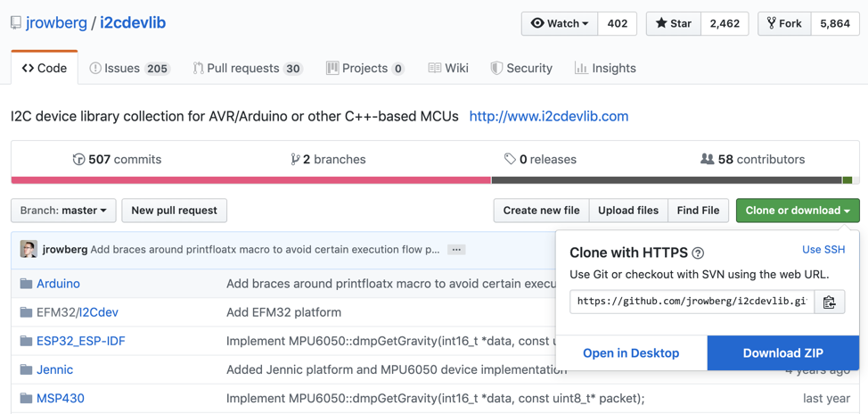Open the MSP430 folder
This screenshot has height=414, width=868.
(x=61, y=399)
